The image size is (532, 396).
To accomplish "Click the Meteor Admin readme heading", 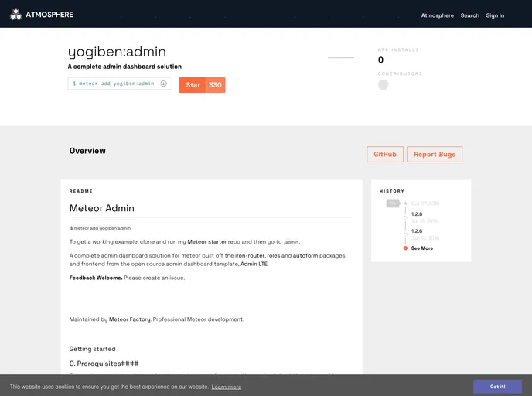I will click(102, 208).
